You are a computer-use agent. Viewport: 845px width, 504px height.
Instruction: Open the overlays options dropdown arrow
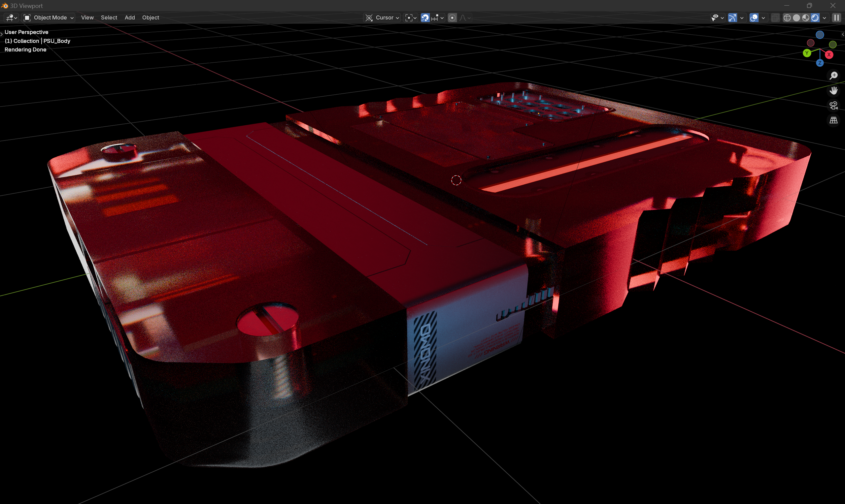point(763,18)
